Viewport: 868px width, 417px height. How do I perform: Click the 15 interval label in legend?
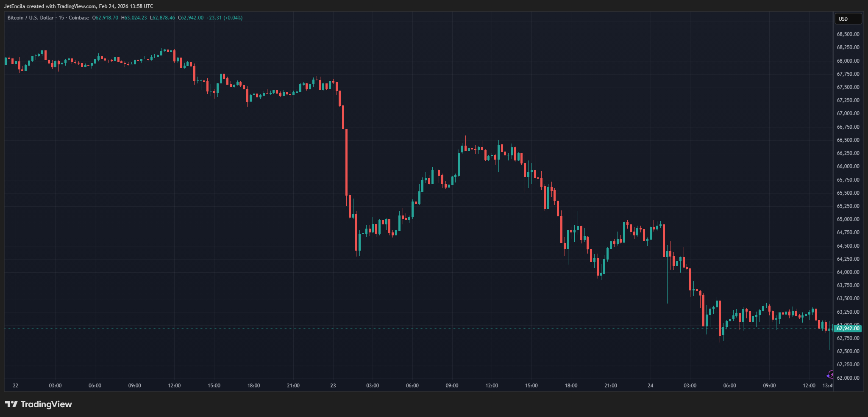tap(61, 18)
